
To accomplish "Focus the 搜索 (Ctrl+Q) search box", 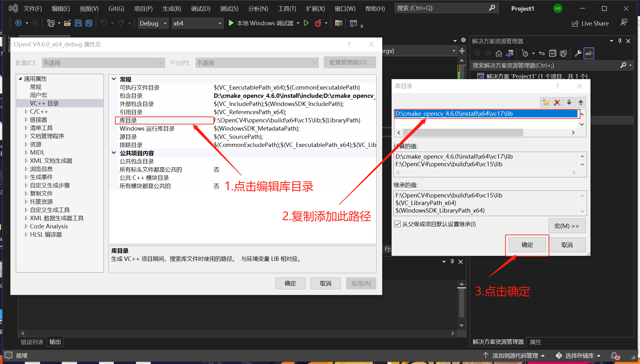I will pyautogui.click(x=446, y=8).
